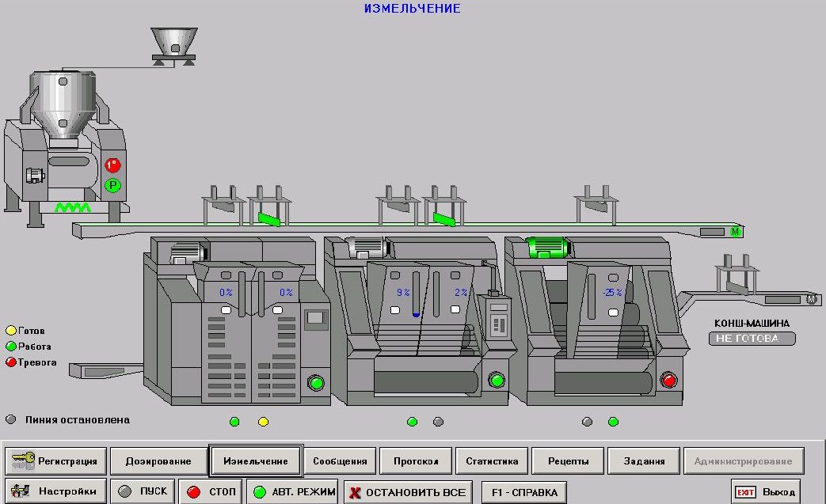Viewport: 826px width, 504px height.
Task: Open the Сообщения tab
Action: tap(340, 460)
